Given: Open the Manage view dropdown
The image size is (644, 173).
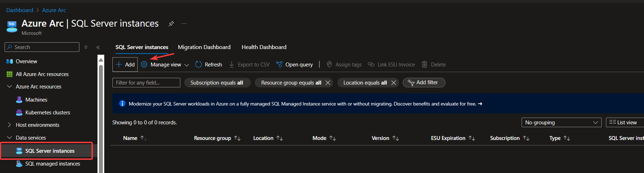Looking at the screenshot, I should coord(165,65).
